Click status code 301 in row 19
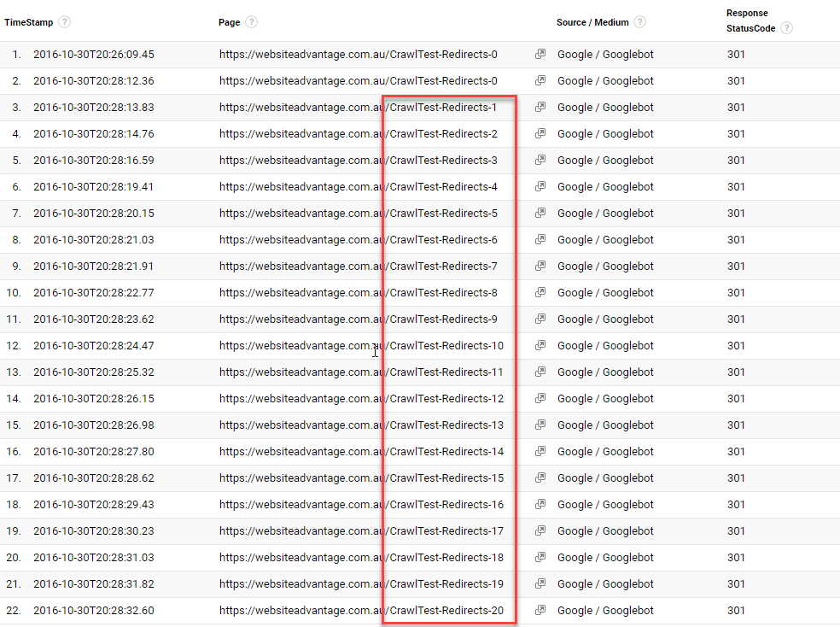The height and width of the screenshot is (627, 840). click(x=736, y=531)
